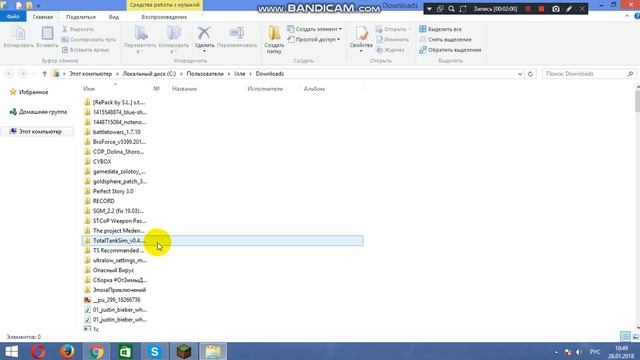Take a Bandicam screenshot with the camera icon

pyautogui.click(x=556, y=9)
